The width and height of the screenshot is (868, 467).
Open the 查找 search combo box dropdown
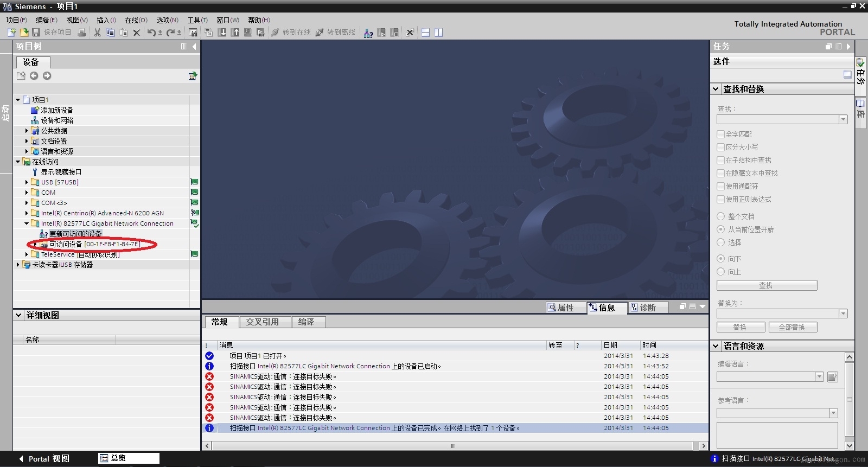coord(843,119)
